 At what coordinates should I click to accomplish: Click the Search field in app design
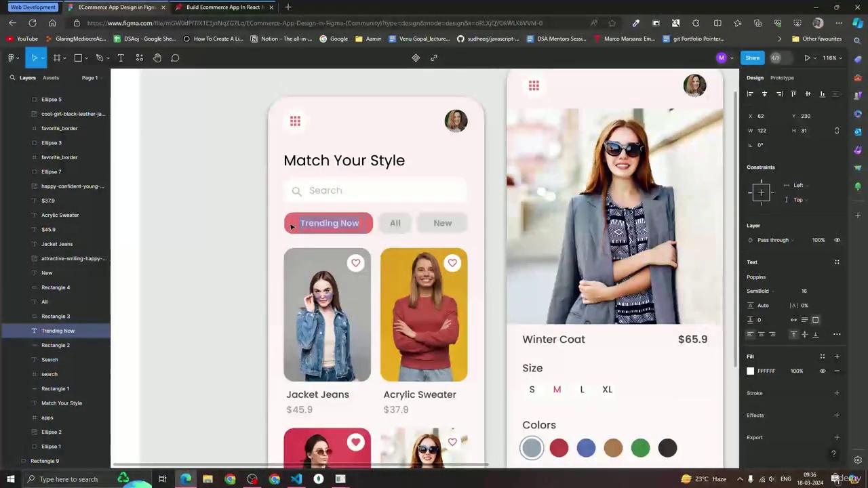376,191
